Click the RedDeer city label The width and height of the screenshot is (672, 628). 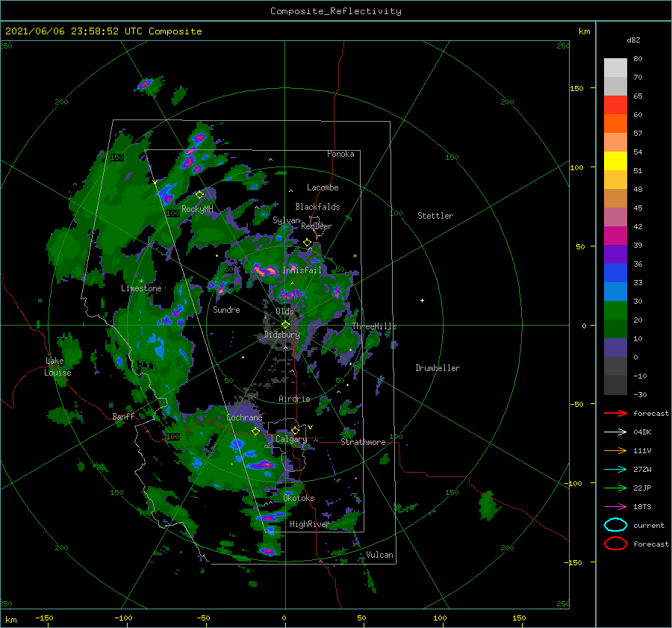(317, 226)
